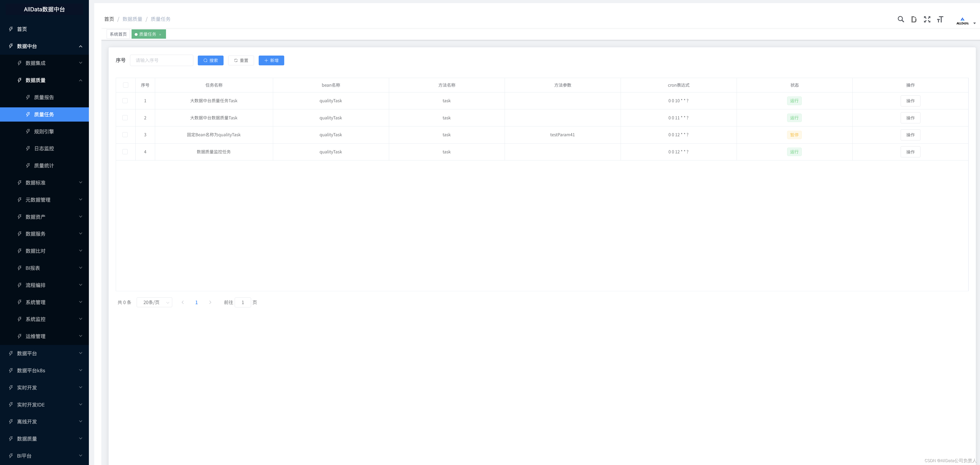Click the lightning icon beside 首页
Screen dimensions: 980x465
pyautogui.click(x=11, y=29)
